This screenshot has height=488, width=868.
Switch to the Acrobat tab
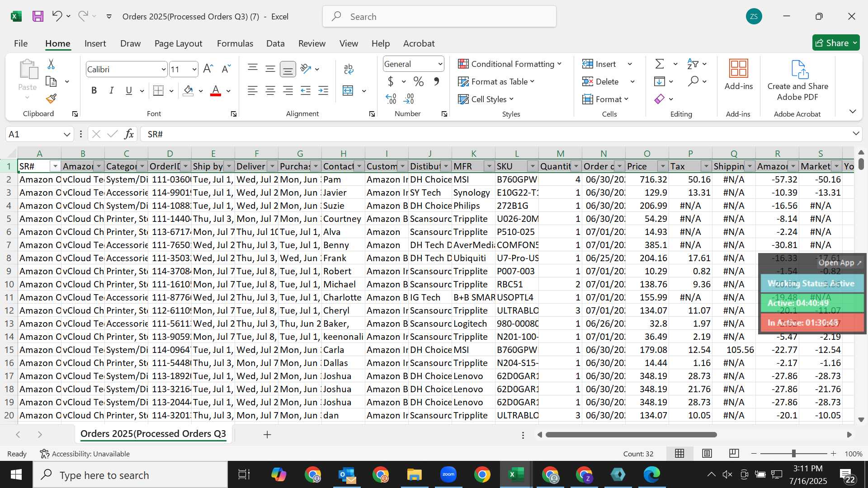(419, 43)
